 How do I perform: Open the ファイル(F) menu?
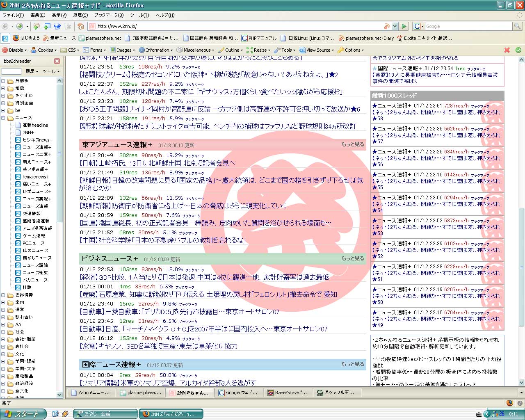(x=13, y=15)
